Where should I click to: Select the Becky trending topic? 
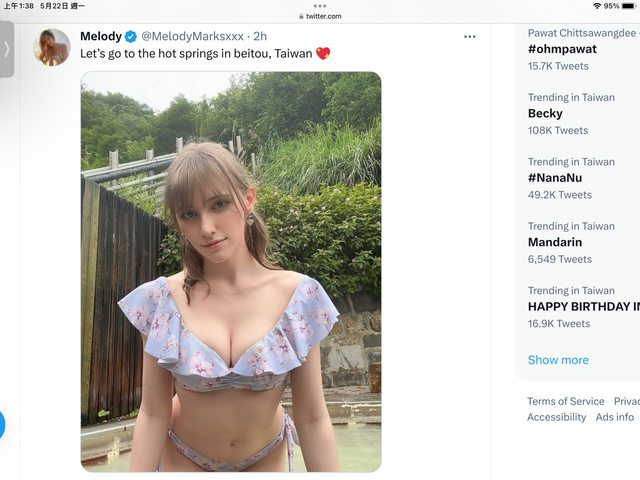pyautogui.click(x=545, y=113)
